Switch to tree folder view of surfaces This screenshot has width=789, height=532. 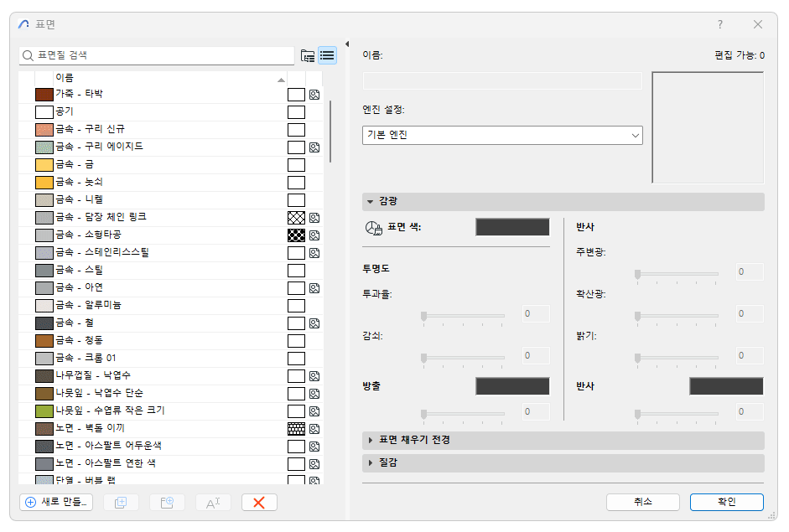(308, 55)
